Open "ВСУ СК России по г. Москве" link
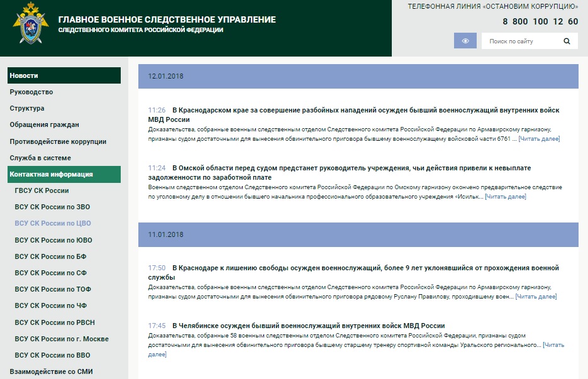The image size is (588, 379). click(62, 339)
